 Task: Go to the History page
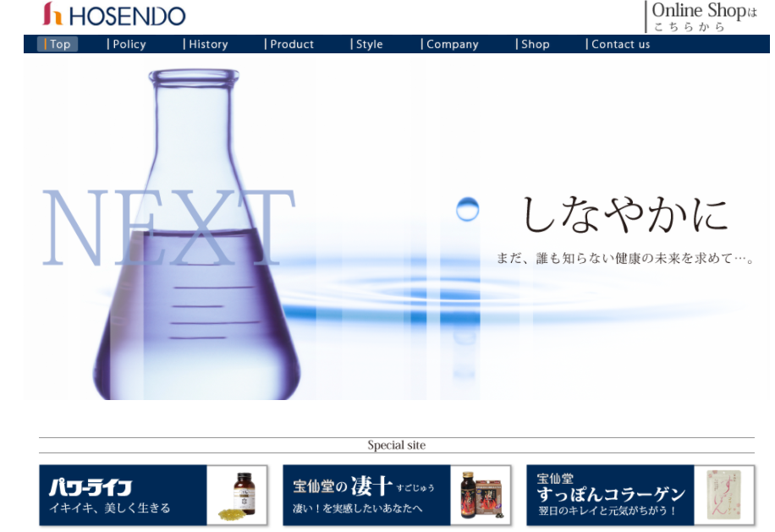tap(206, 44)
